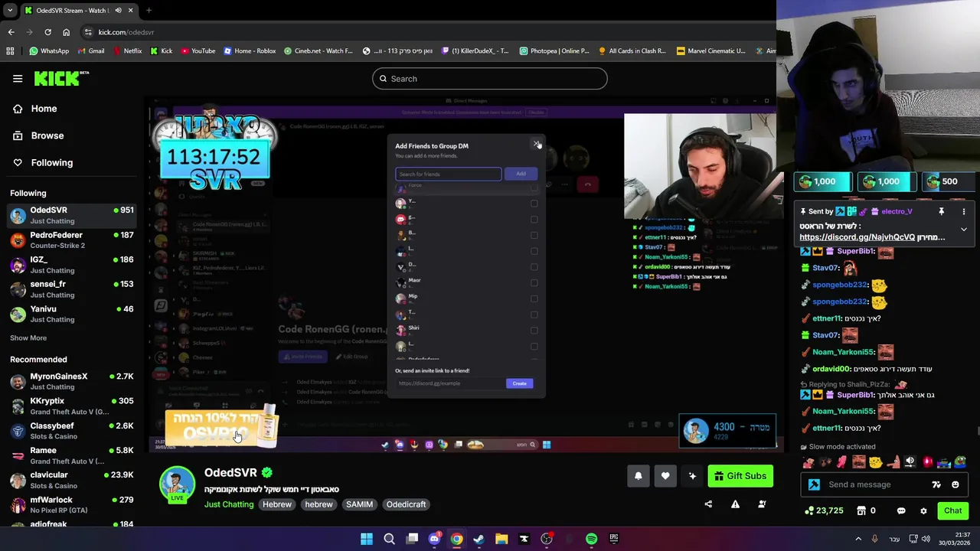Select the Hebrew tag

(277, 504)
